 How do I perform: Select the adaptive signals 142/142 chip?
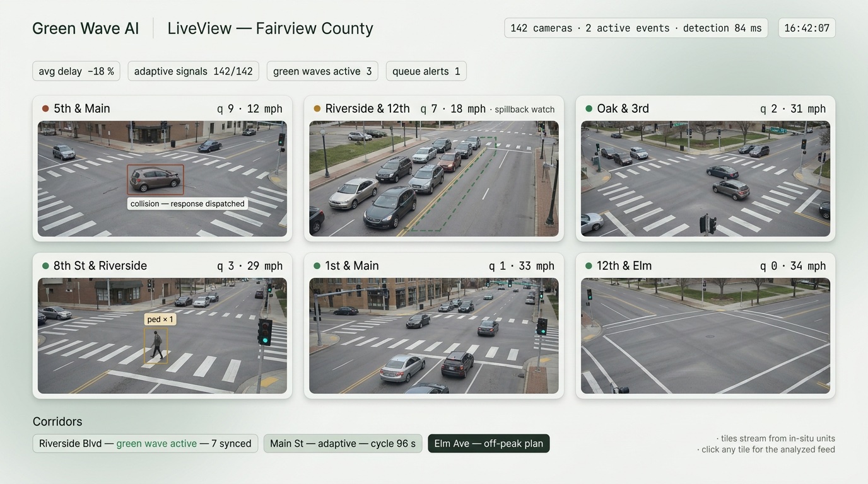(193, 71)
